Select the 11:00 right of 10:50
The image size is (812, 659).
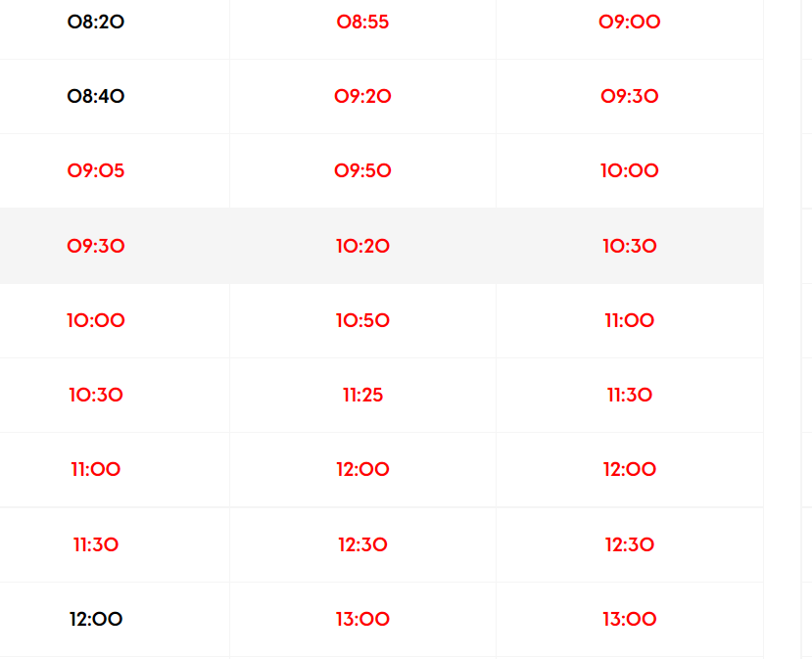click(630, 320)
